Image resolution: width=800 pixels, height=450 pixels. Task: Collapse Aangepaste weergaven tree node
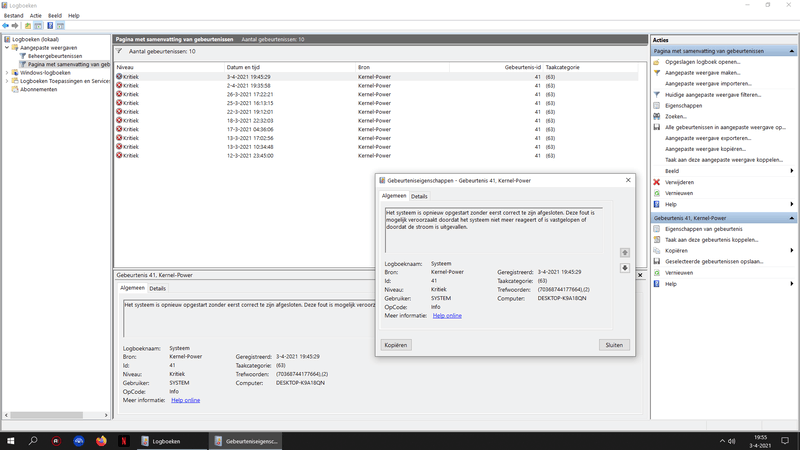coord(7,47)
